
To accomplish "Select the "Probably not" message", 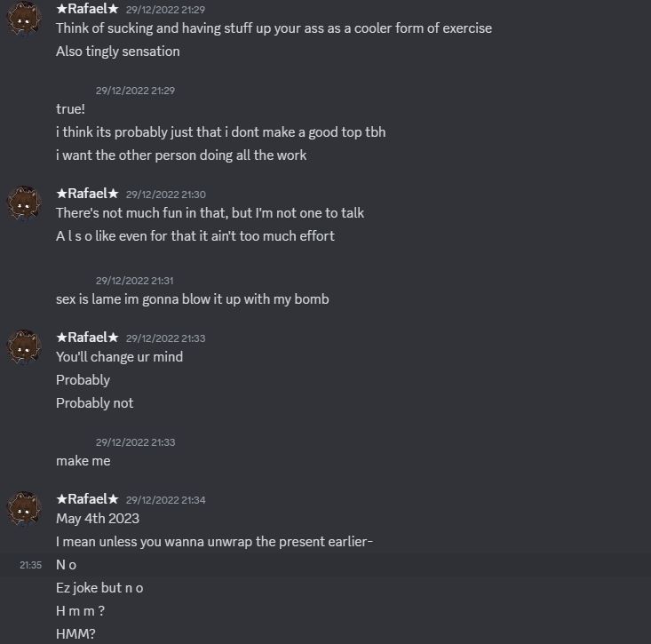I will point(94,403).
